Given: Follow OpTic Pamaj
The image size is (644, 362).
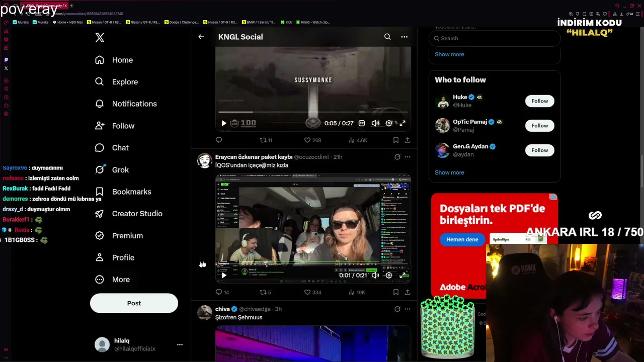Looking at the screenshot, I should tap(539, 126).
